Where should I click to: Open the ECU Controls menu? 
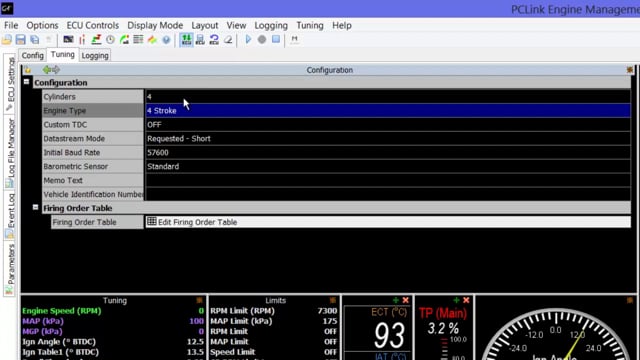(93, 25)
